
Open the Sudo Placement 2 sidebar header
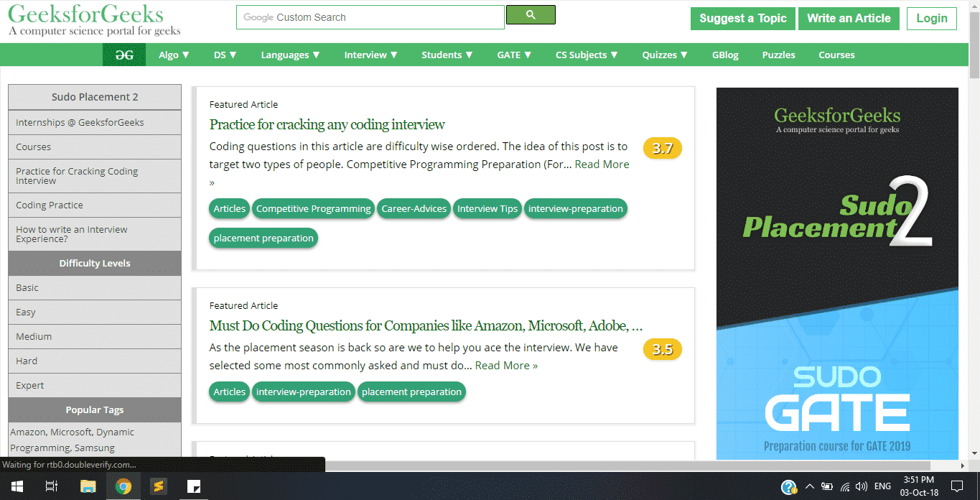(x=95, y=97)
